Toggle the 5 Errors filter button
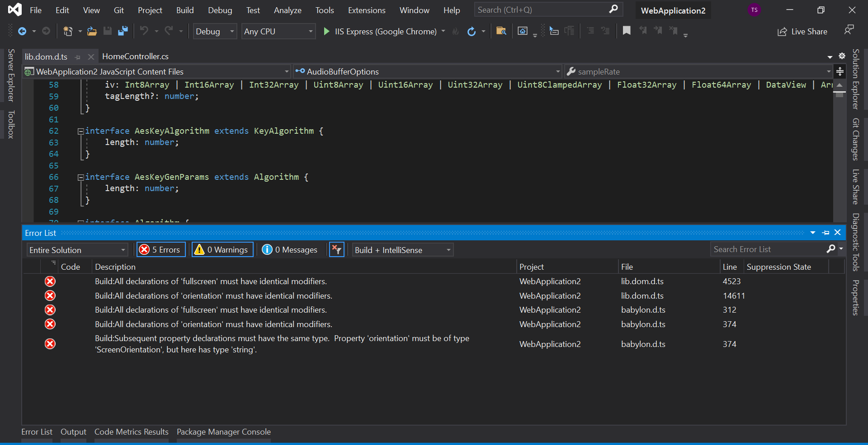Screen dimensions: 868x445 click(x=160, y=249)
